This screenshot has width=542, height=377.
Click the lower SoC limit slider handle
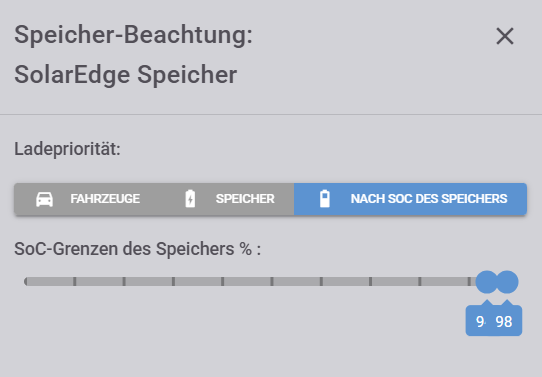487,282
